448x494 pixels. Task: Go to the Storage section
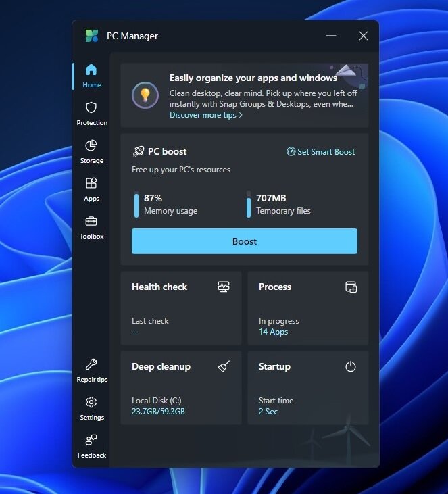click(x=92, y=151)
